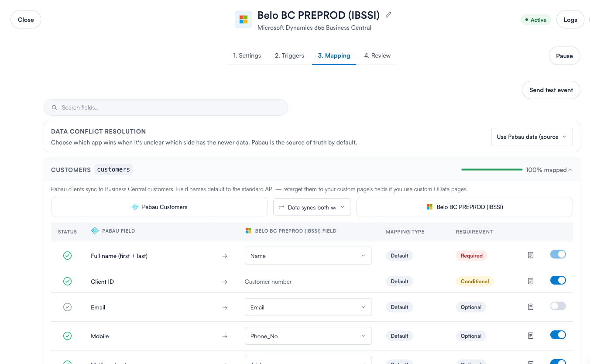Click grey status check for Email
Image resolution: width=590 pixels, height=364 pixels.
[67, 307]
